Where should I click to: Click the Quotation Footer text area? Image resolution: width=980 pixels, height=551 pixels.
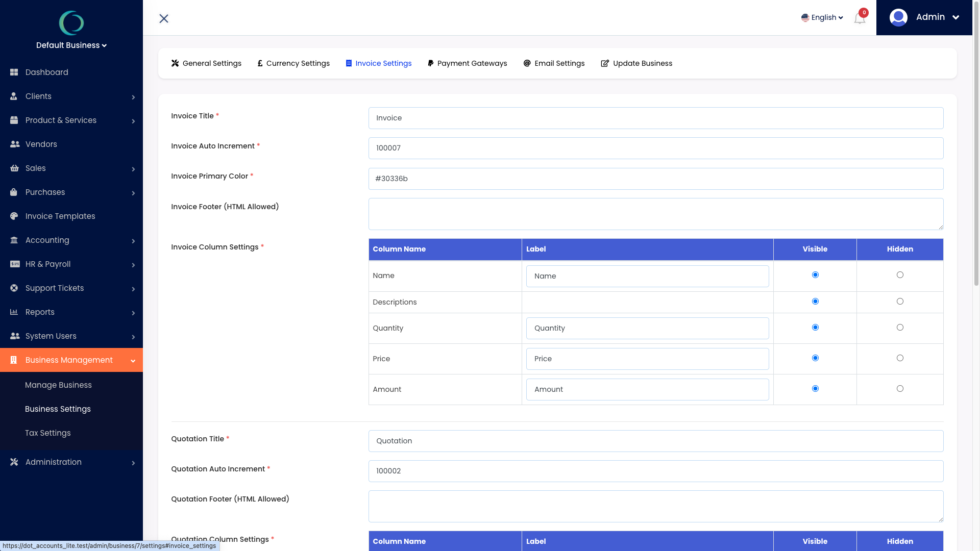pyautogui.click(x=655, y=506)
